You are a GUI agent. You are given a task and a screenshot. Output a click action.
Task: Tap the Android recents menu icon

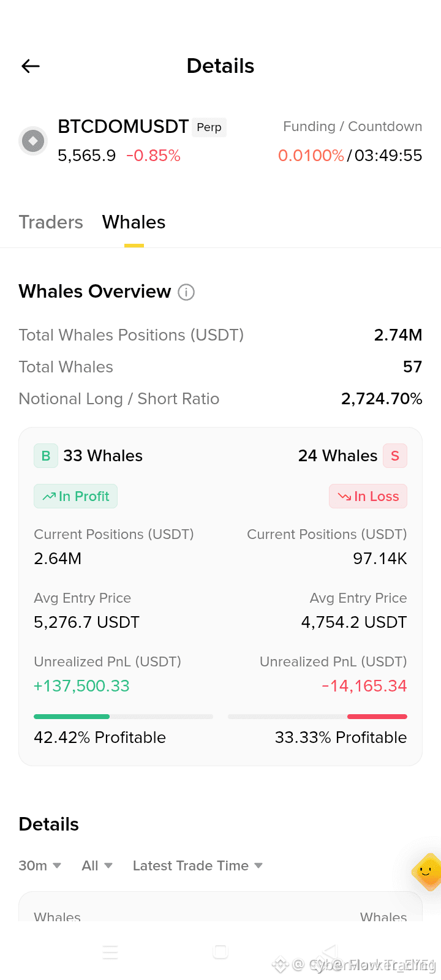point(110,952)
